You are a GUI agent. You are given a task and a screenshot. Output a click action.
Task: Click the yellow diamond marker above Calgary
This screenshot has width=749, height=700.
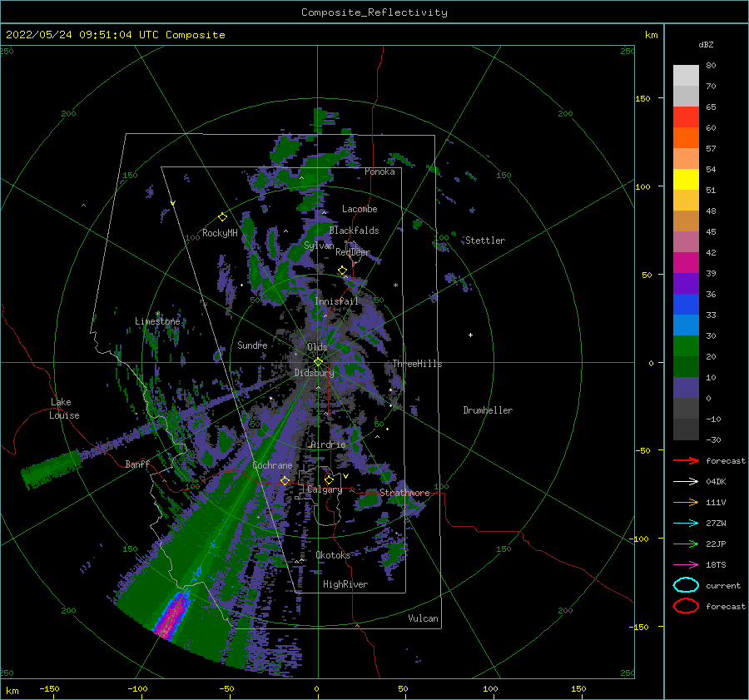pyautogui.click(x=329, y=479)
